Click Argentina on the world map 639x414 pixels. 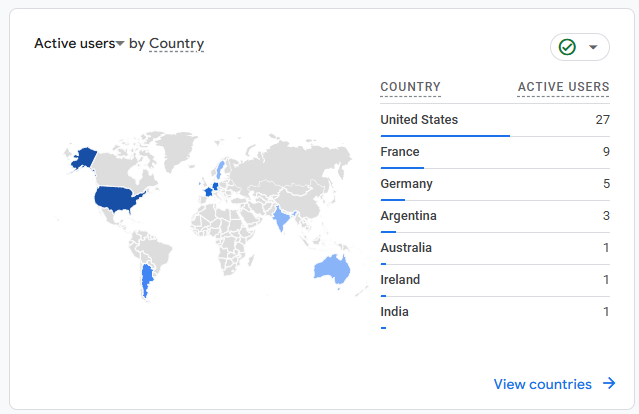148,279
